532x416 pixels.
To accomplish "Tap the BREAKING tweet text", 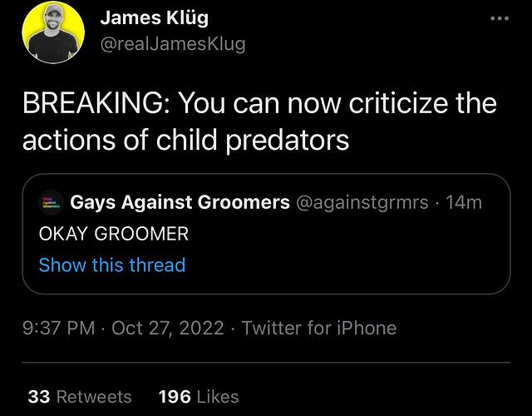I will 259,121.
